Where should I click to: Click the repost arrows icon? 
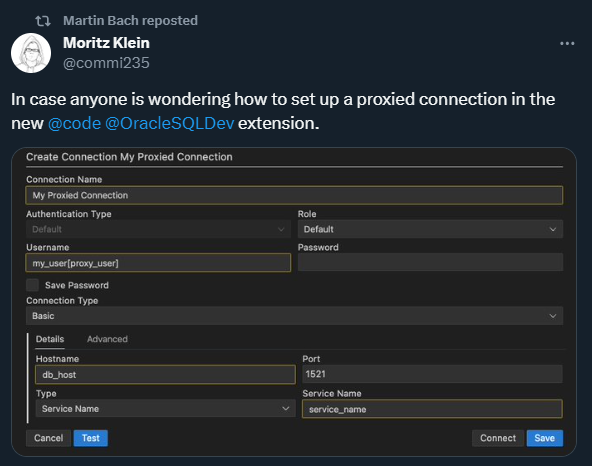coord(43,21)
